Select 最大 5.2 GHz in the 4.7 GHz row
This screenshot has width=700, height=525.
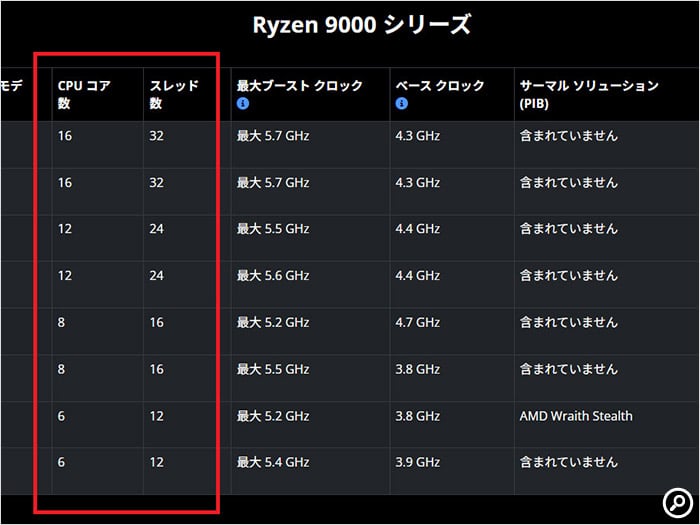pos(273,322)
